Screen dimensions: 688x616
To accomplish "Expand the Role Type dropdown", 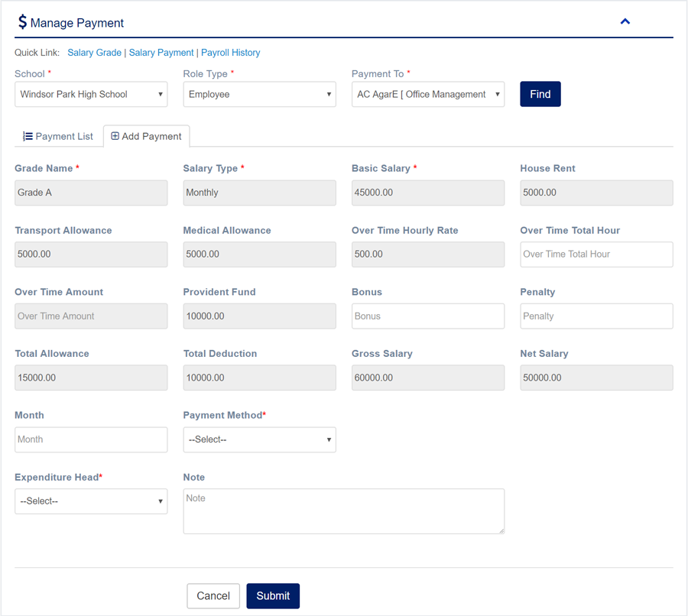I will coord(259,95).
